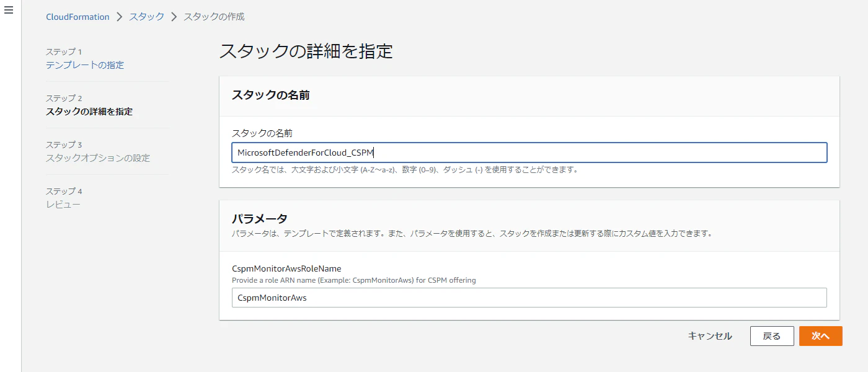Viewport: 868px width, 372px height.
Task: Select スタックの詳細を指定 step label
Action: (89, 112)
